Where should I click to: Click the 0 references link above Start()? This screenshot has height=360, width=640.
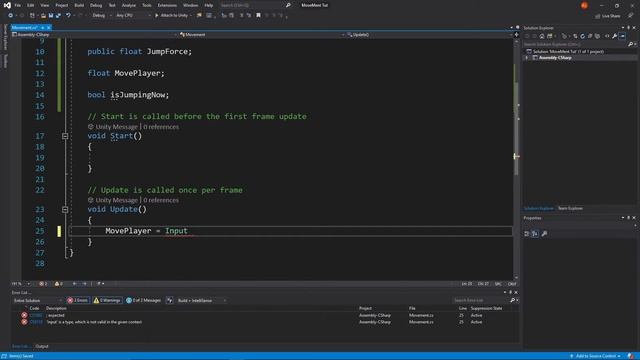coord(161,127)
